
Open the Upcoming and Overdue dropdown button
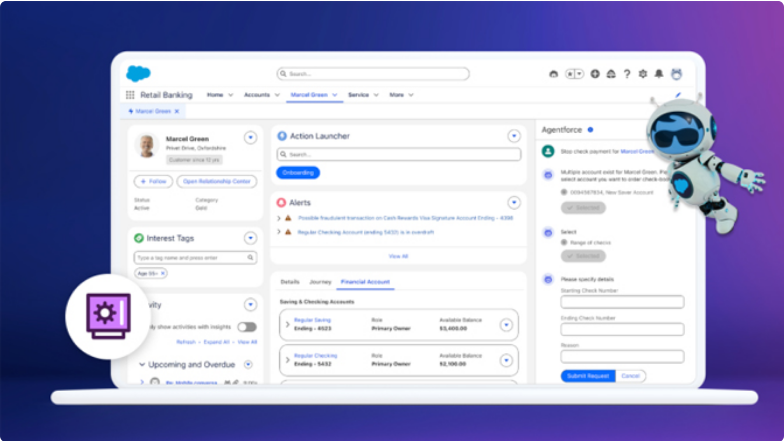(x=248, y=364)
